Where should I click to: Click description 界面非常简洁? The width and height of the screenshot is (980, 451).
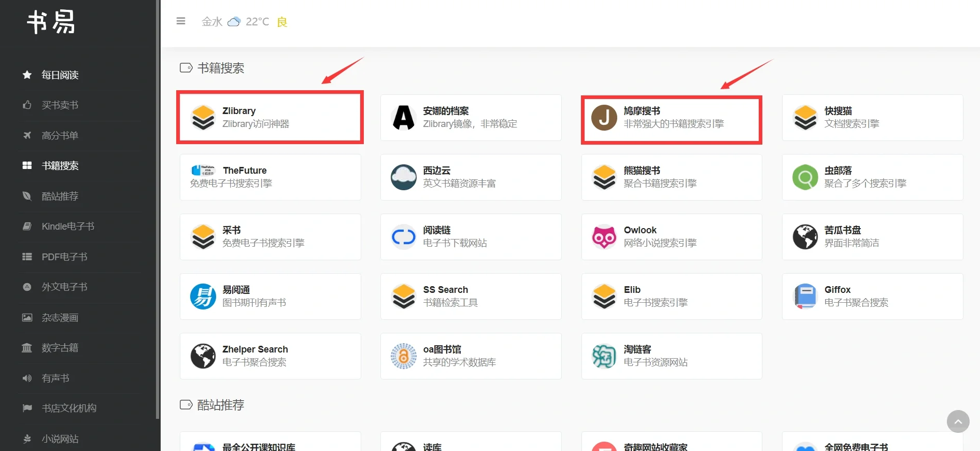click(851, 243)
